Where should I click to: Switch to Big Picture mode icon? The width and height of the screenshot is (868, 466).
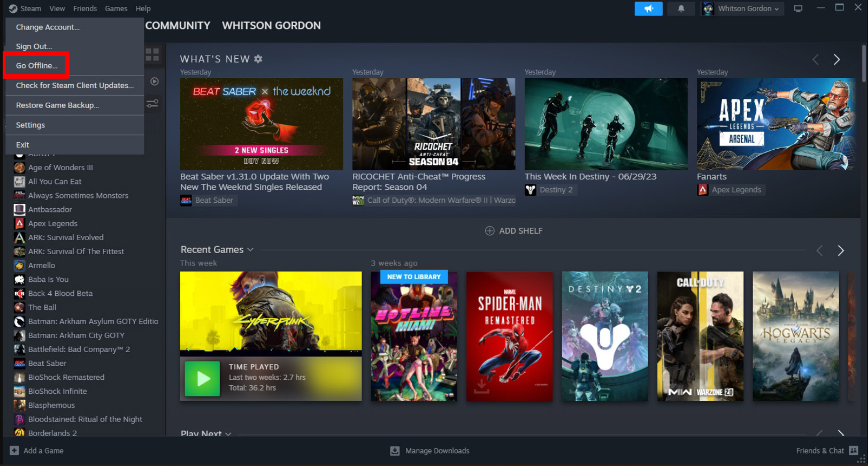pos(798,9)
